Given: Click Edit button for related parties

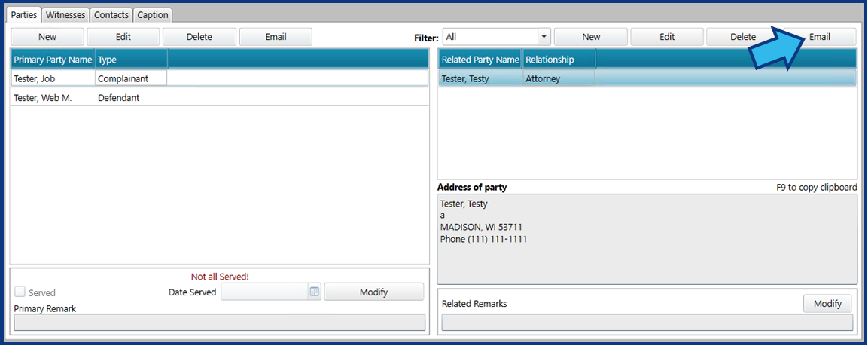Looking at the screenshot, I should point(667,37).
